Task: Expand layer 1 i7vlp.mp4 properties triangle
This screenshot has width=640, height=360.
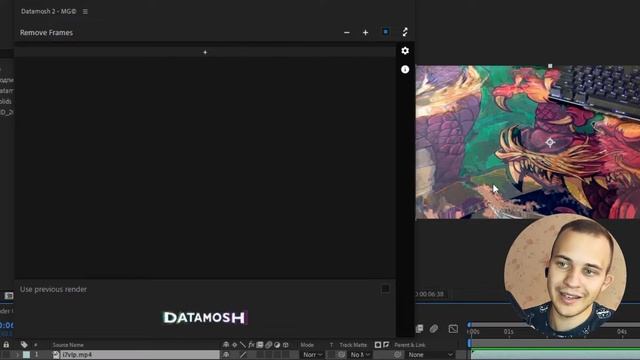Action: tap(17, 355)
